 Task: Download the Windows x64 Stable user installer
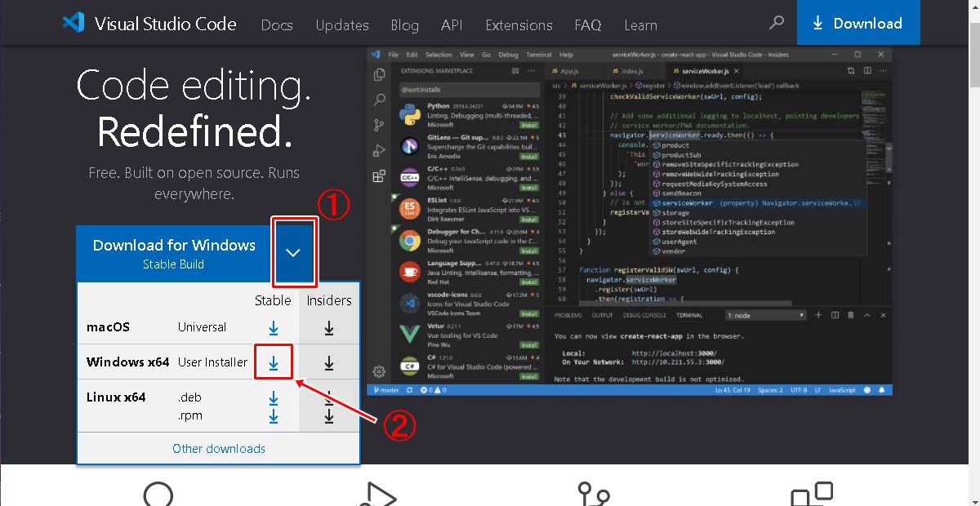(274, 362)
